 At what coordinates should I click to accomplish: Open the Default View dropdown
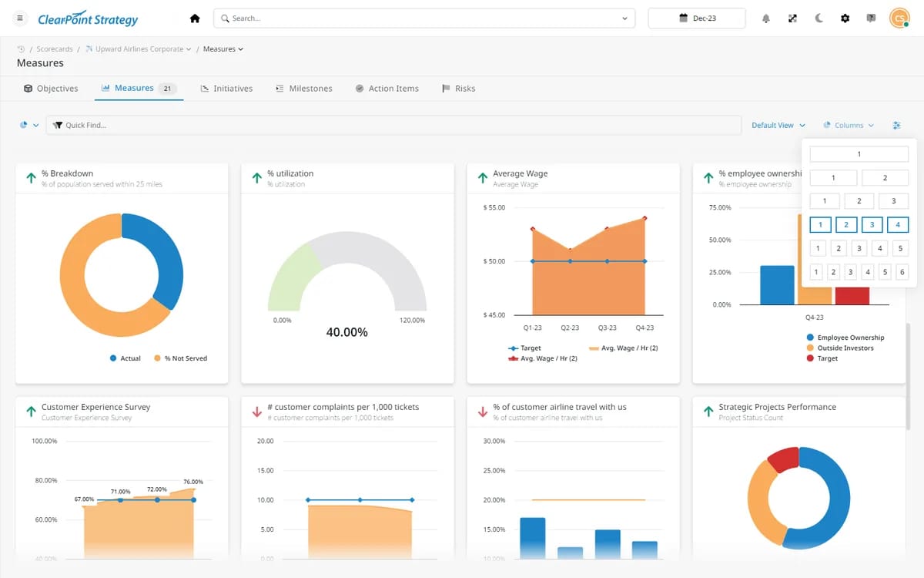click(x=778, y=125)
